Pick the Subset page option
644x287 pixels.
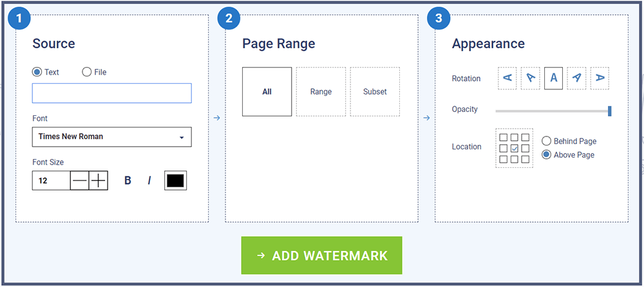click(375, 92)
